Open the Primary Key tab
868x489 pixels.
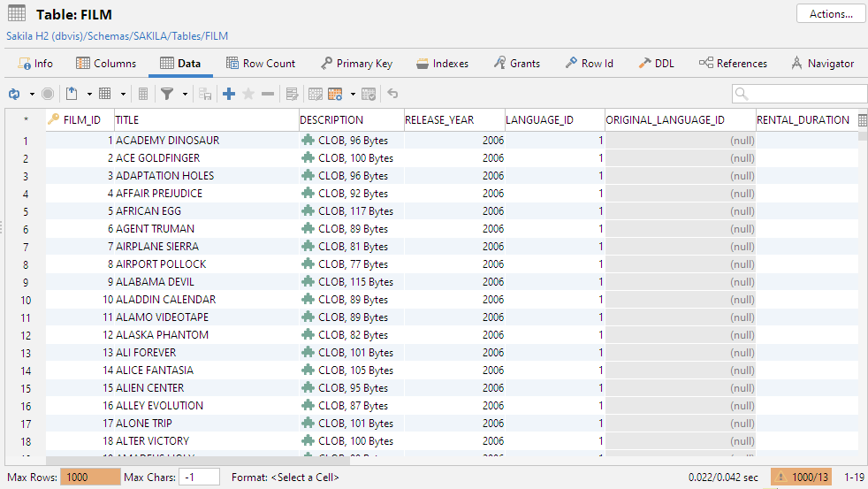356,64
